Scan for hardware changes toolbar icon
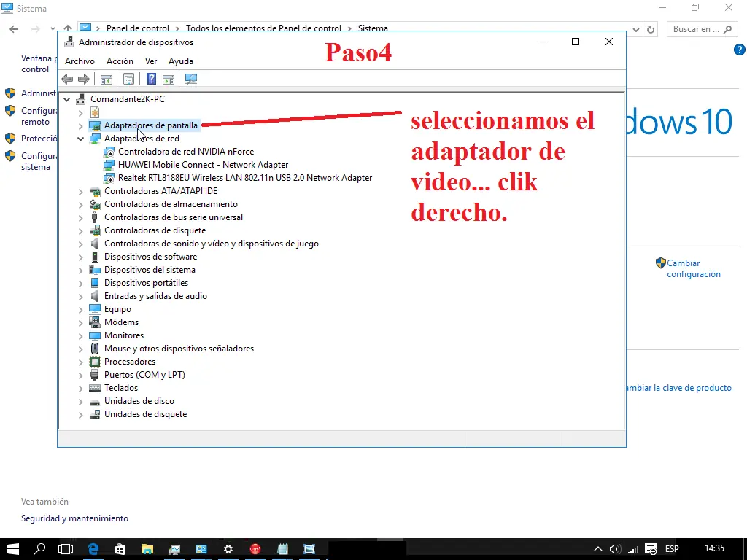Viewport: 747px width, 560px height. click(191, 79)
